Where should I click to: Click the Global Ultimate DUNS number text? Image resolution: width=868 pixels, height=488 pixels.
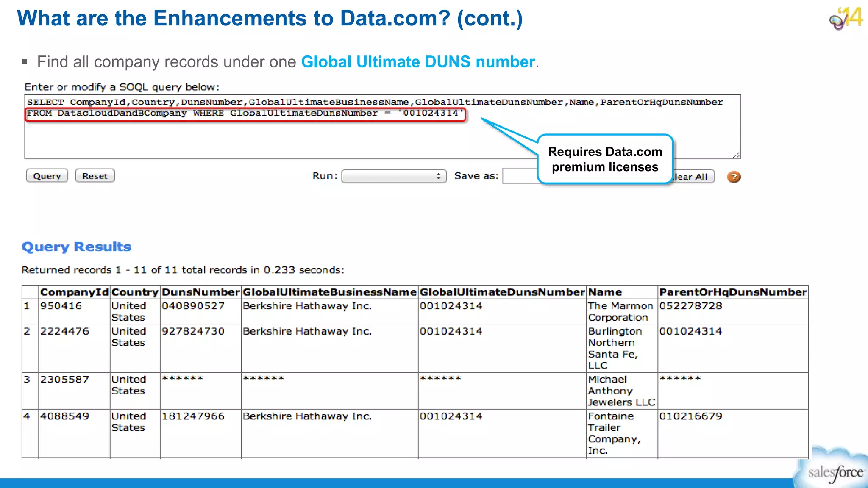tap(418, 62)
